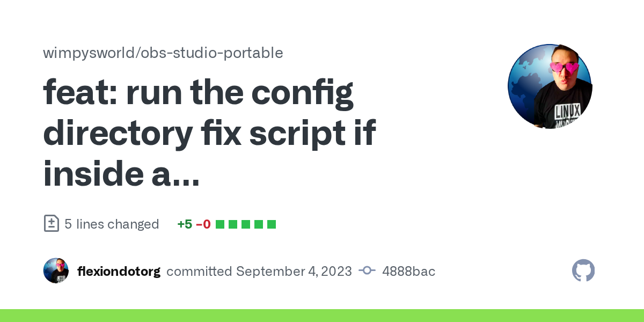Click the GitHub Octocat logo
The height and width of the screenshot is (322, 644).
click(x=583, y=271)
